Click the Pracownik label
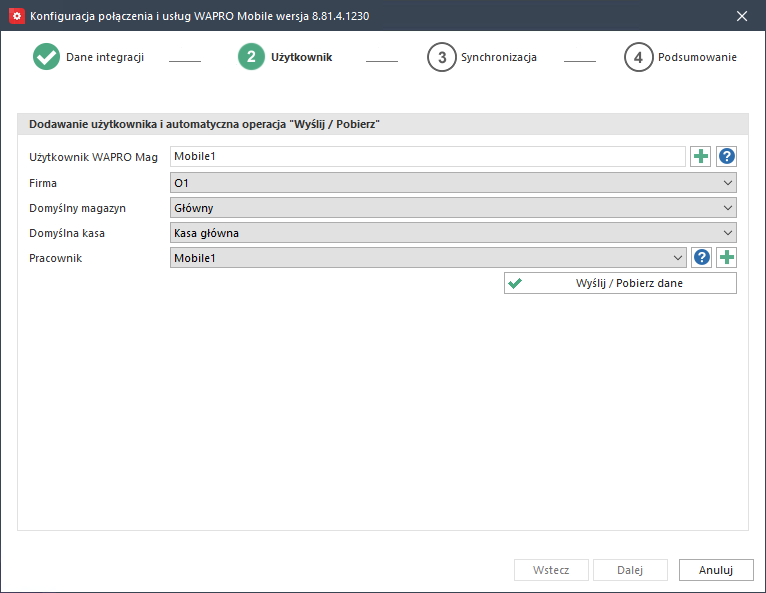Screen dimensions: 766x593 (56, 258)
